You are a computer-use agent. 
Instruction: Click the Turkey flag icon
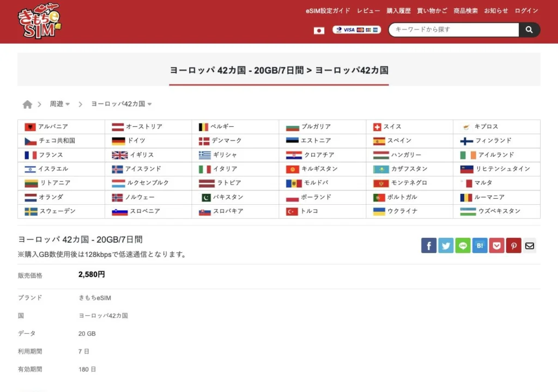(x=292, y=212)
